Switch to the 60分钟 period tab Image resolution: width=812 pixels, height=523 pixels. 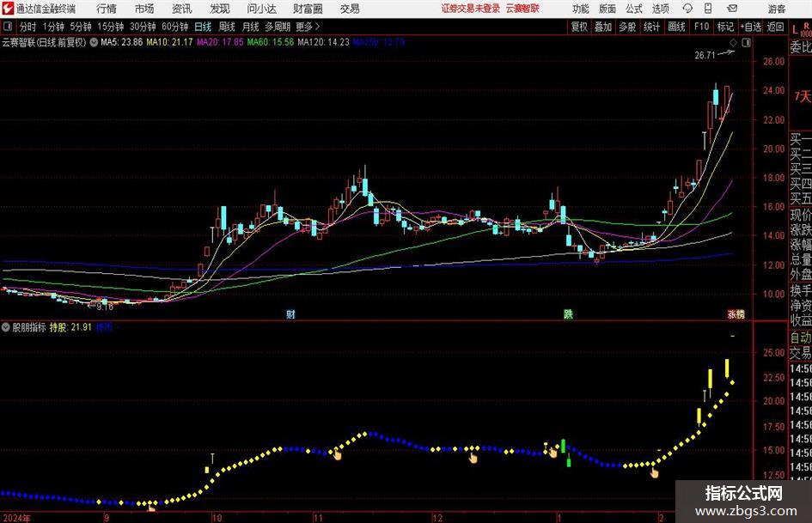point(174,27)
